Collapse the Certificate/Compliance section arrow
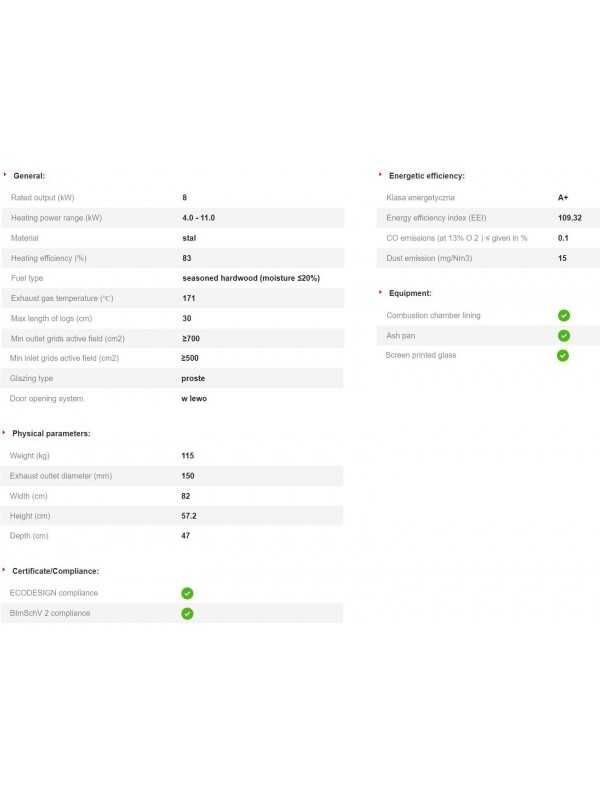This screenshot has width=600, height=800. point(5,570)
